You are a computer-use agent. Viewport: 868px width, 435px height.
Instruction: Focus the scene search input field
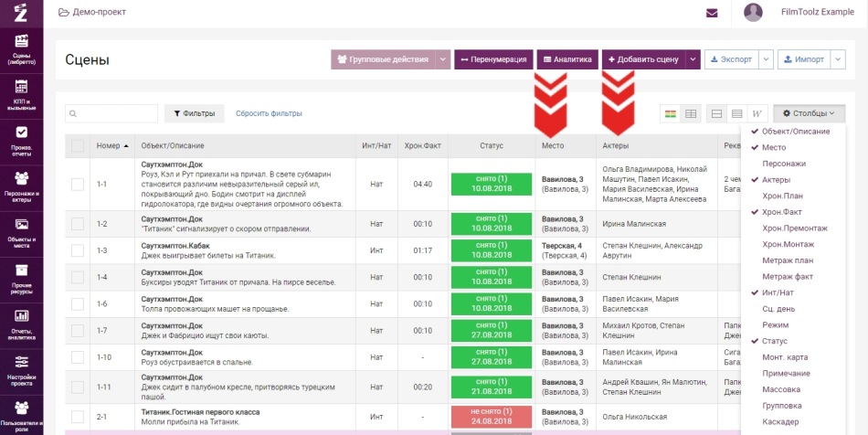[x=111, y=113]
